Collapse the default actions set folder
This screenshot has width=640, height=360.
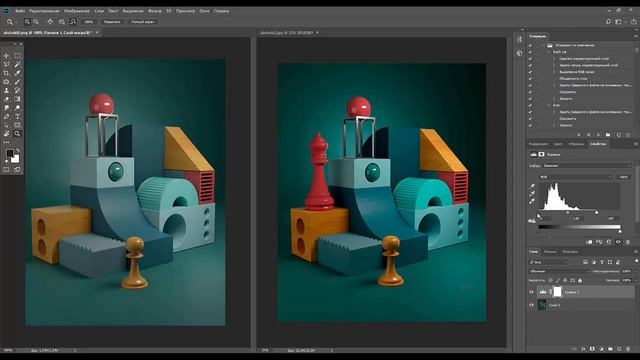(x=544, y=45)
